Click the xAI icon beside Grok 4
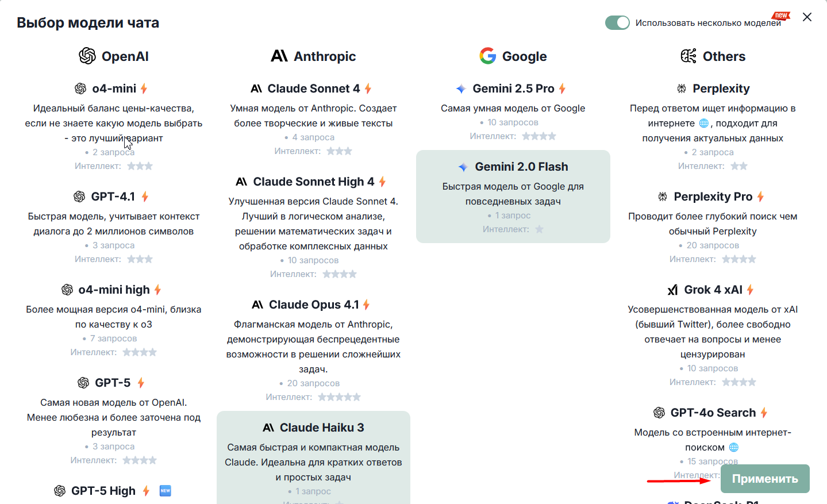The image size is (827, 504). pos(672,290)
